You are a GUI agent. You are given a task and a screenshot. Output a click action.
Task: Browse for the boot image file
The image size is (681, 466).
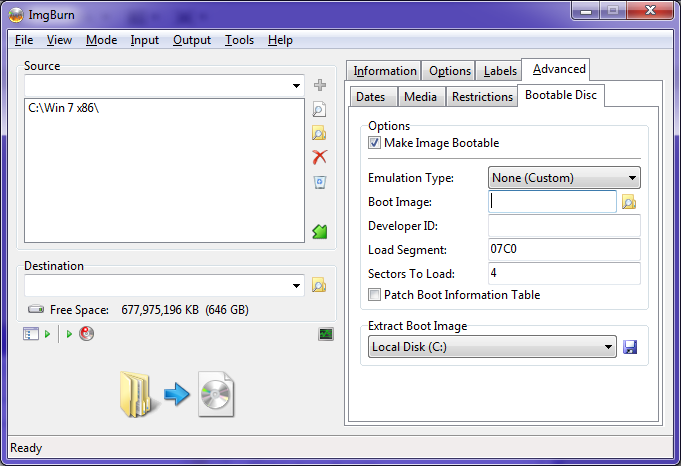pyautogui.click(x=629, y=202)
